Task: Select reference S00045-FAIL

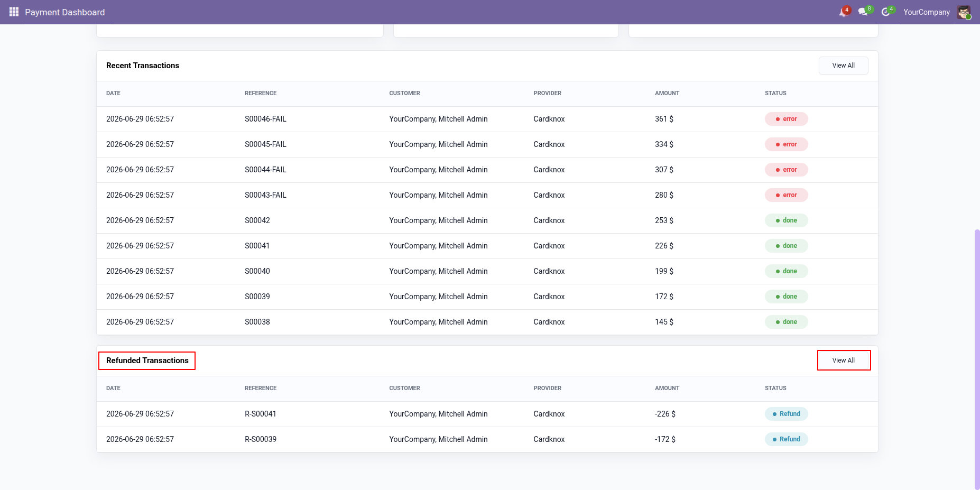Action: click(265, 144)
